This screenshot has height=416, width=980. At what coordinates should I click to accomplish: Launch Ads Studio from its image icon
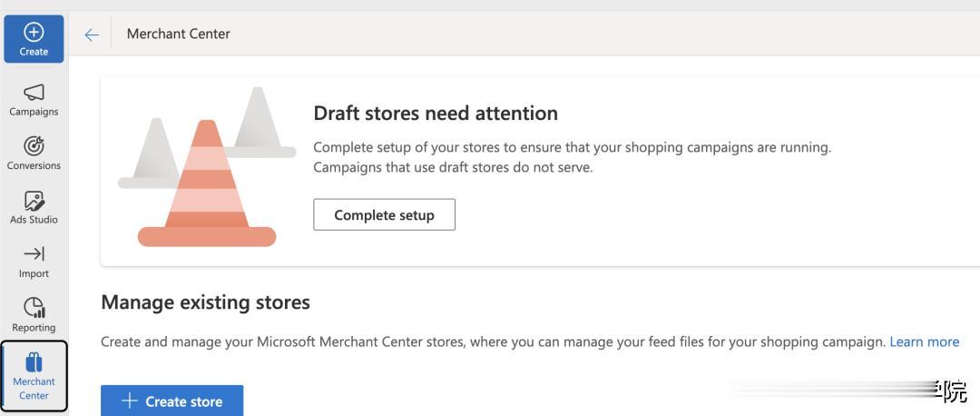(x=34, y=200)
